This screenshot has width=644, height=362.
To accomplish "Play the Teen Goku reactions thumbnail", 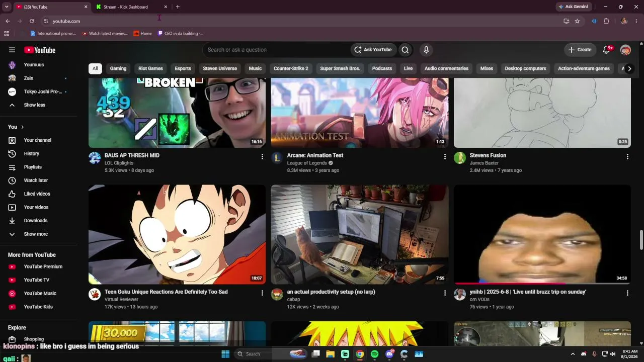I will [x=177, y=235].
